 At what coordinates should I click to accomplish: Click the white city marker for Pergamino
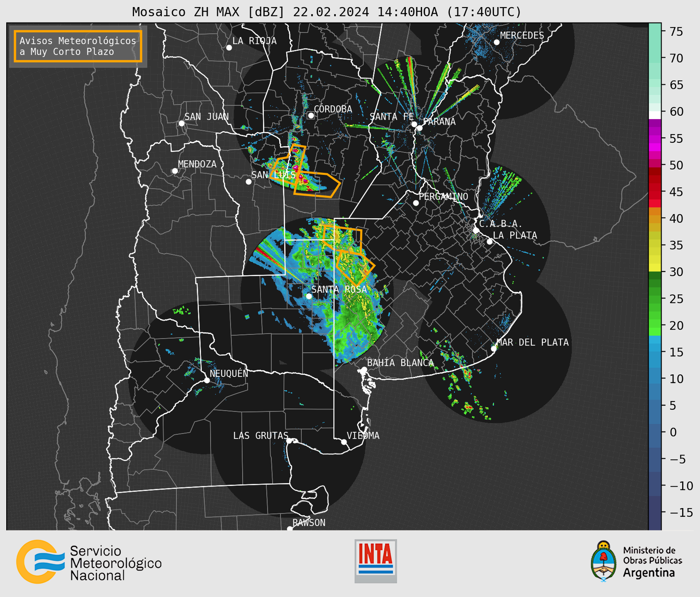[416, 203]
